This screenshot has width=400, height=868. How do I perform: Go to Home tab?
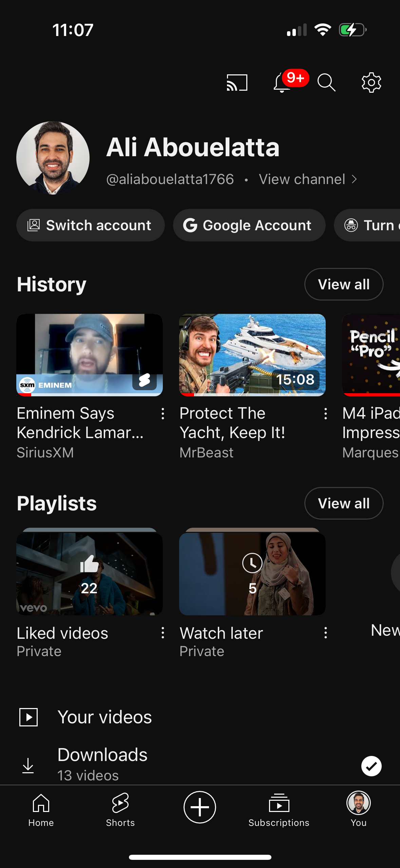tap(41, 810)
